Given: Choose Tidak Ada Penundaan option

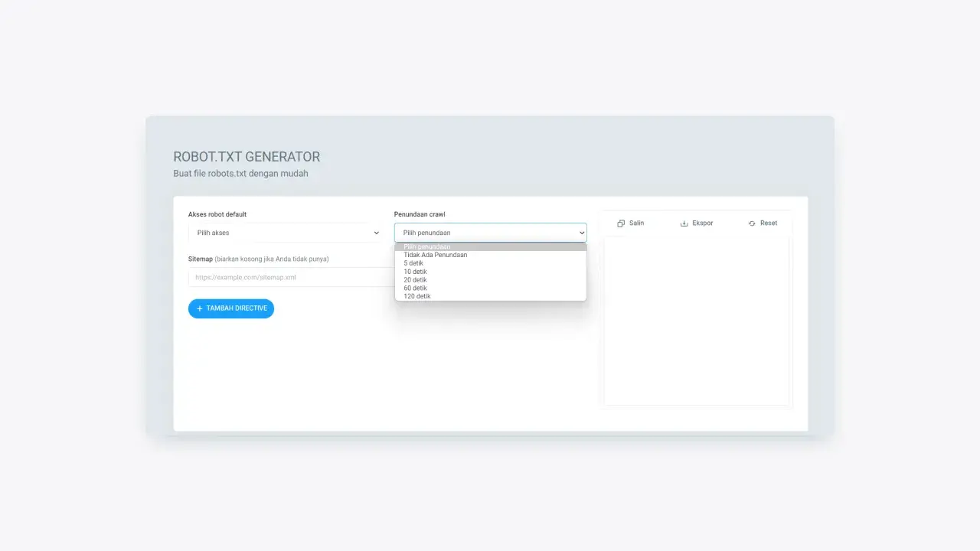Looking at the screenshot, I should 436,255.
